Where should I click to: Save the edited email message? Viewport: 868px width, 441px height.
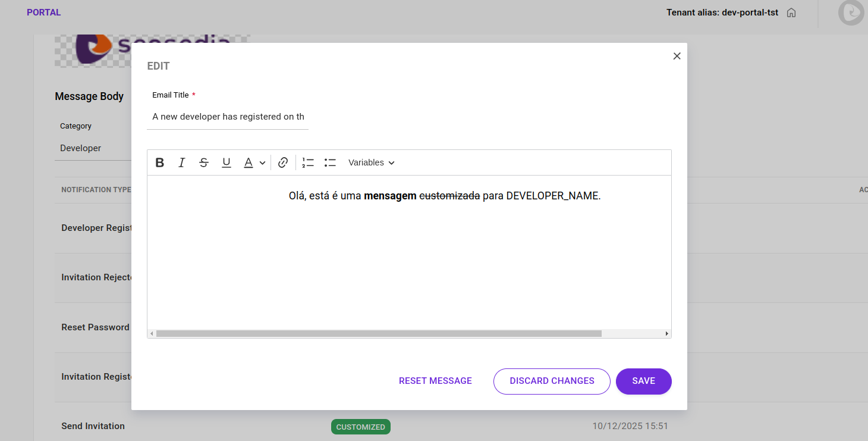643,381
